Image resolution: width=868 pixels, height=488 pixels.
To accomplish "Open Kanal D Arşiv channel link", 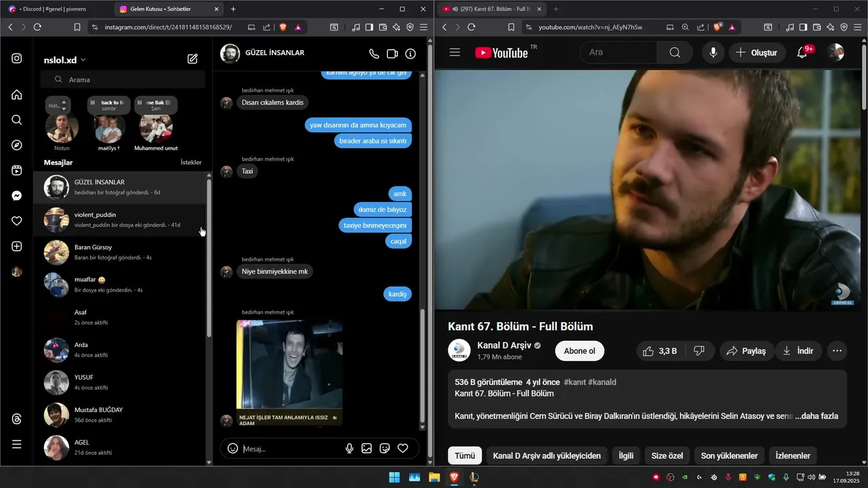I will click(x=504, y=346).
